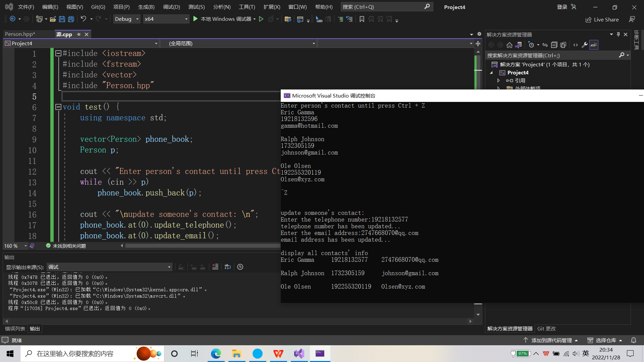This screenshot has width=644, height=362.
Task: Click the Save All toolbar icon
Action: tap(71, 19)
